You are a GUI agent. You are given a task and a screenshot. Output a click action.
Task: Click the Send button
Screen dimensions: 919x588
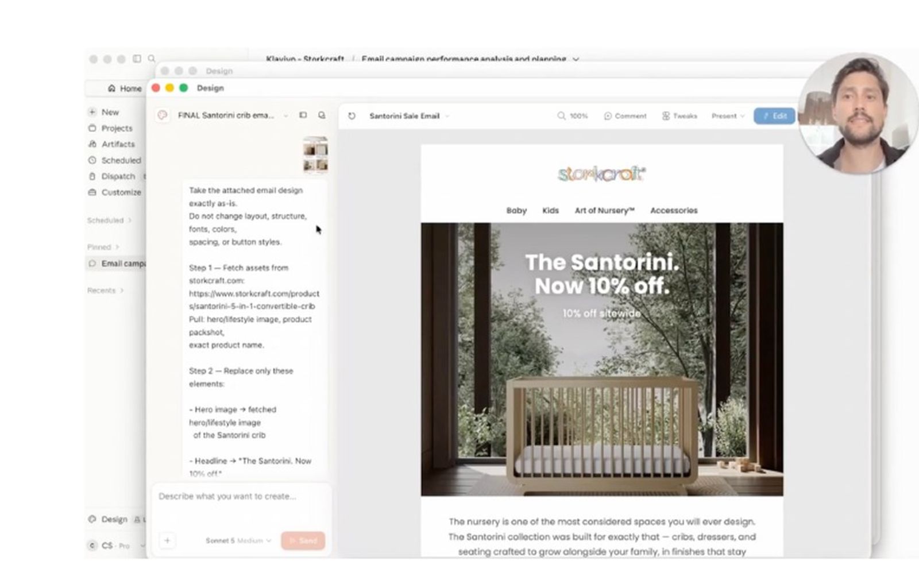coord(303,540)
